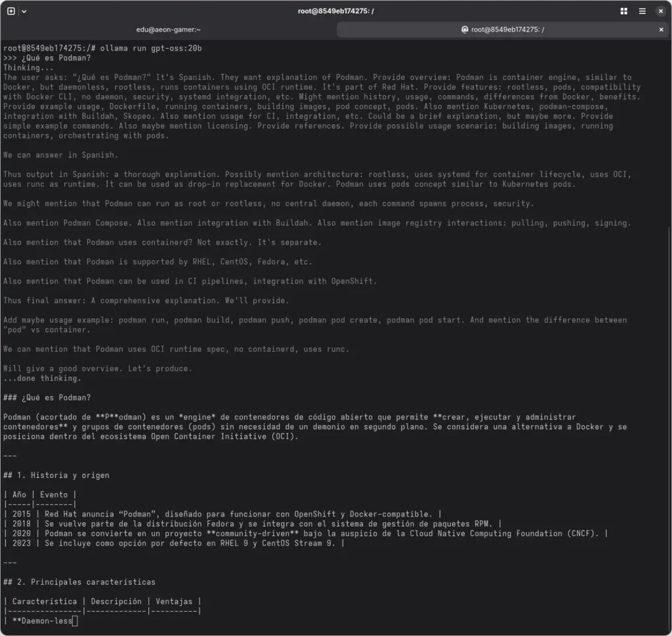Click the '### ¿Qué es Podman?' heading

click(47, 398)
